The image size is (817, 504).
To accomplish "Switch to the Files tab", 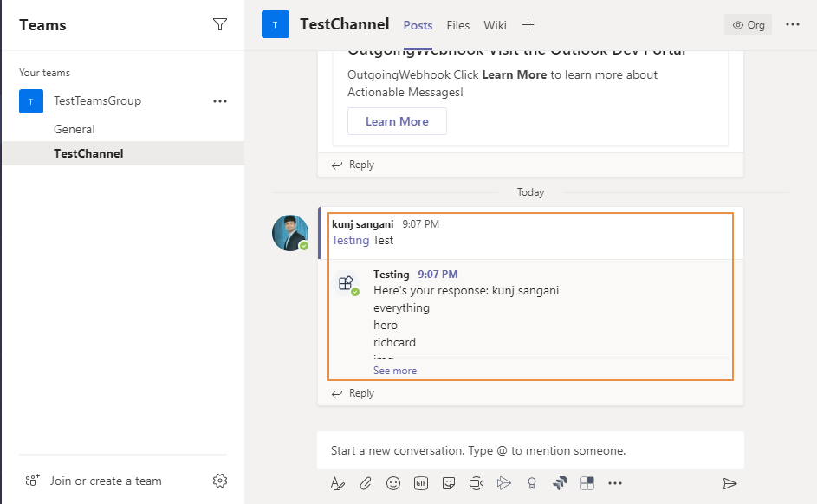I will click(x=458, y=25).
